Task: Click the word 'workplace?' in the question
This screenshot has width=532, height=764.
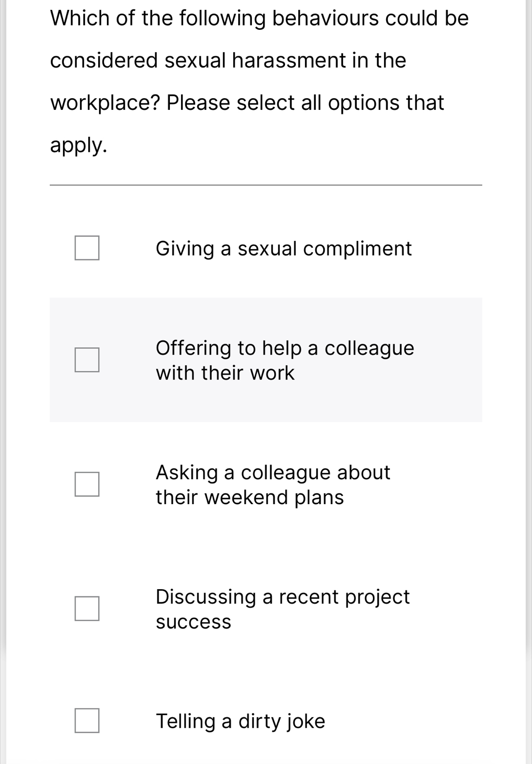Action: (105, 103)
